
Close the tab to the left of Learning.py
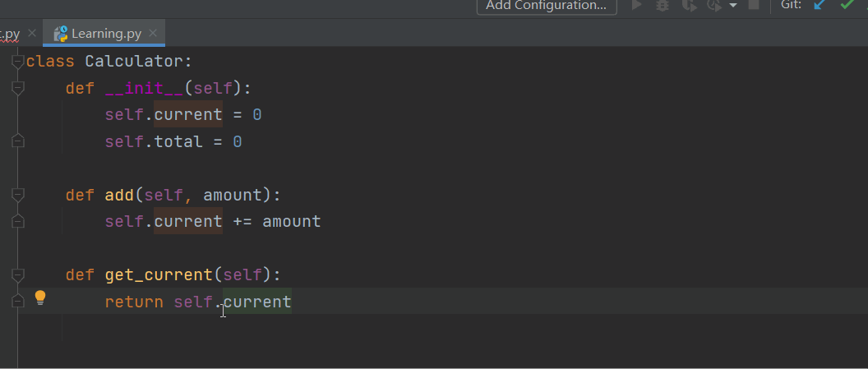coord(32,33)
